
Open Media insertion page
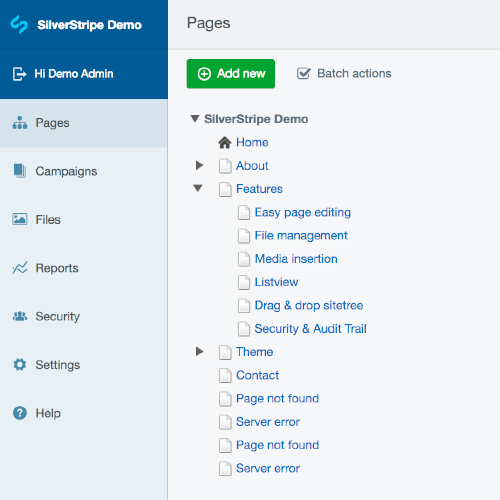(x=296, y=259)
